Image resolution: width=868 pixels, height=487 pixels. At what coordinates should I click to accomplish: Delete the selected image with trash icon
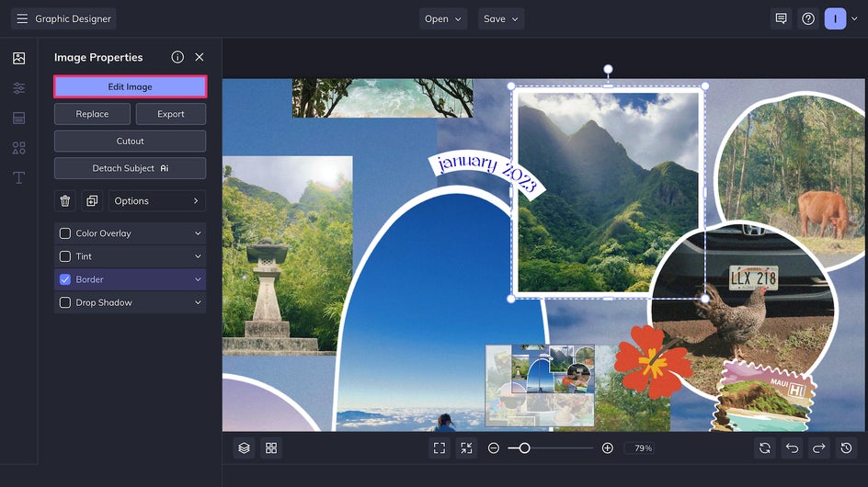click(64, 201)
